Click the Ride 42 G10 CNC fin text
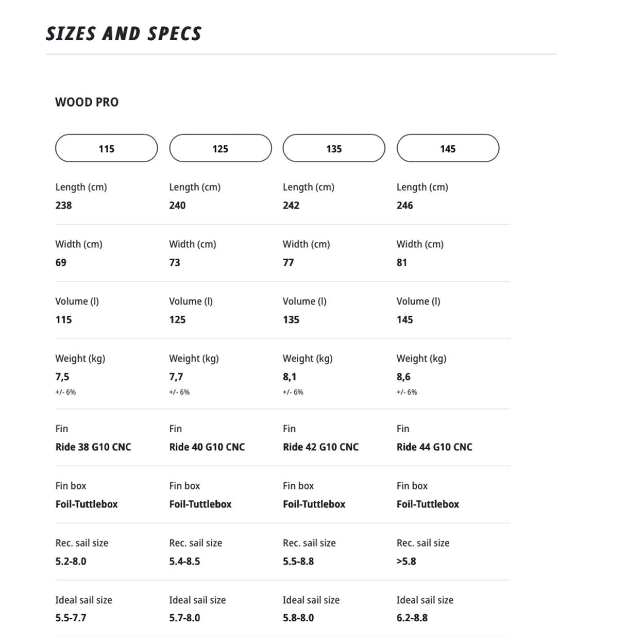 pyautogui.click(x=320, y=447)
